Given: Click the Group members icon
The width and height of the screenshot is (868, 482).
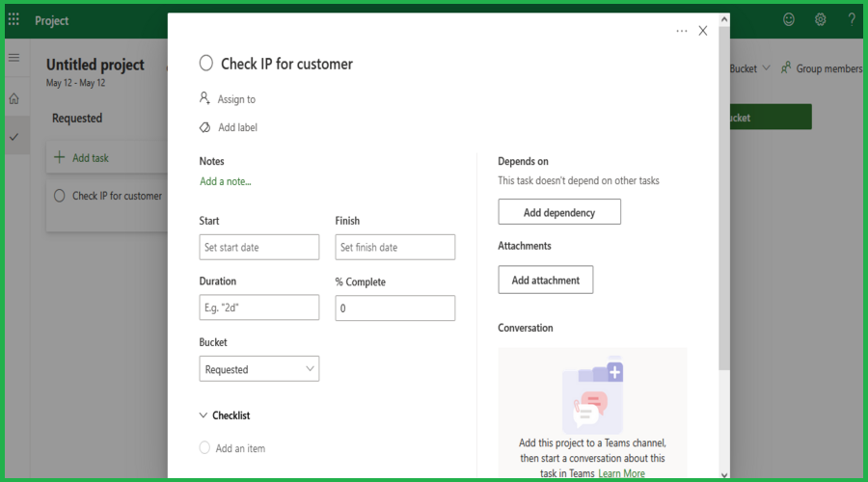Looking at the screenshot, I should (787, 68).
